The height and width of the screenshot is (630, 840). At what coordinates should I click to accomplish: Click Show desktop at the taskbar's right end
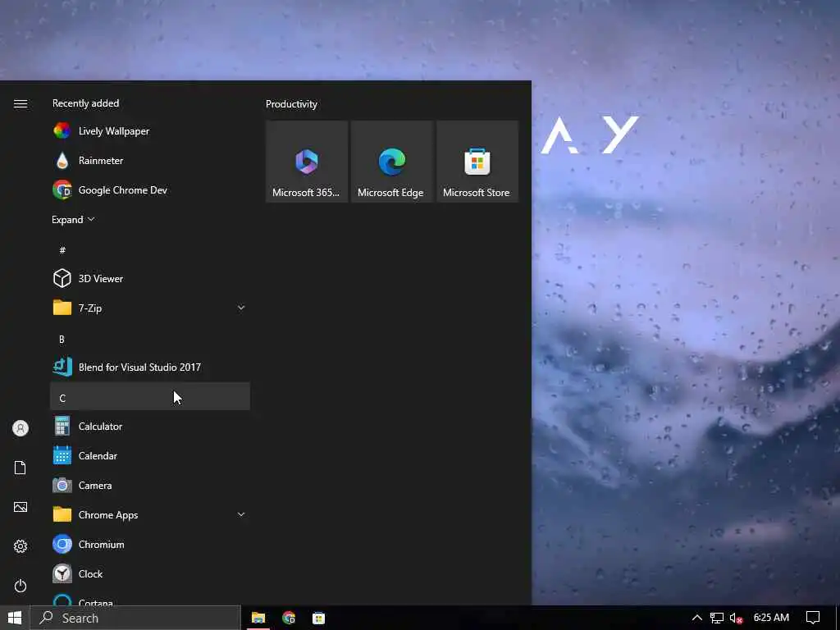pos(838,619)
